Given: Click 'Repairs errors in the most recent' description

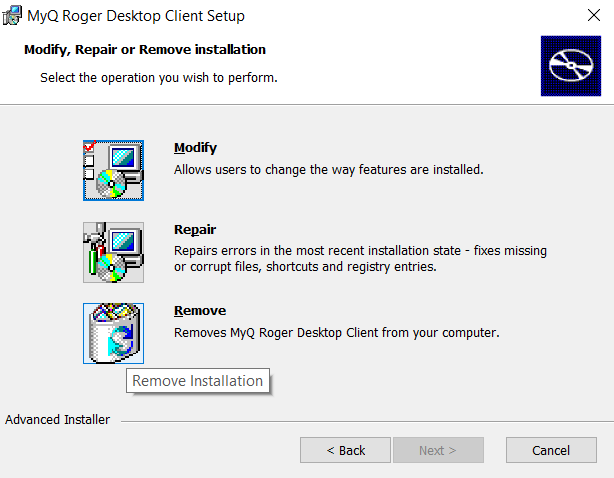Looking at the screenshot, I should tap(360, 251).
